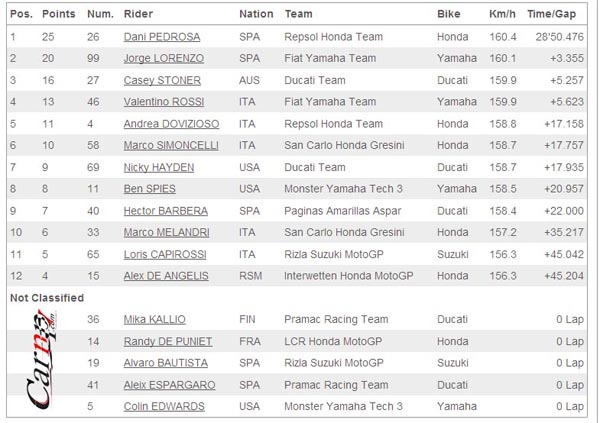The height and width of the screenshot is (423, 600).
Task: Open Dani PEDROSA rider link
Action: click(x=161, y=37)
